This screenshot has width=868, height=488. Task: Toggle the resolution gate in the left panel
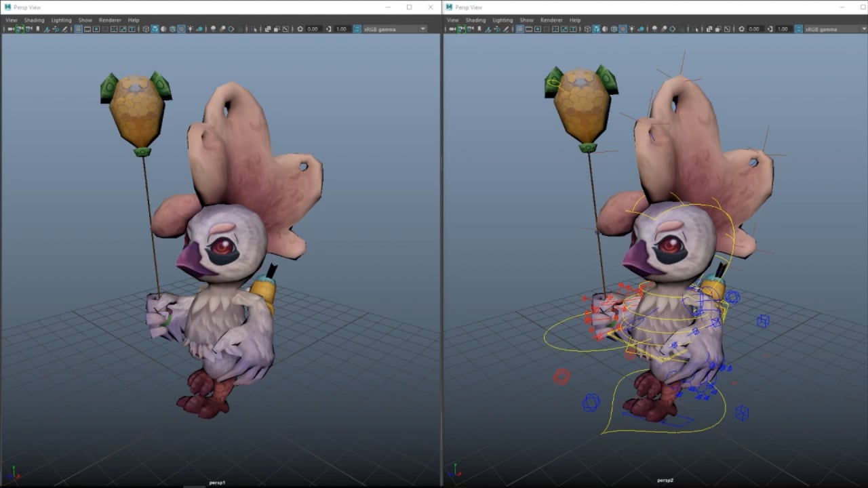coord(96,29)
